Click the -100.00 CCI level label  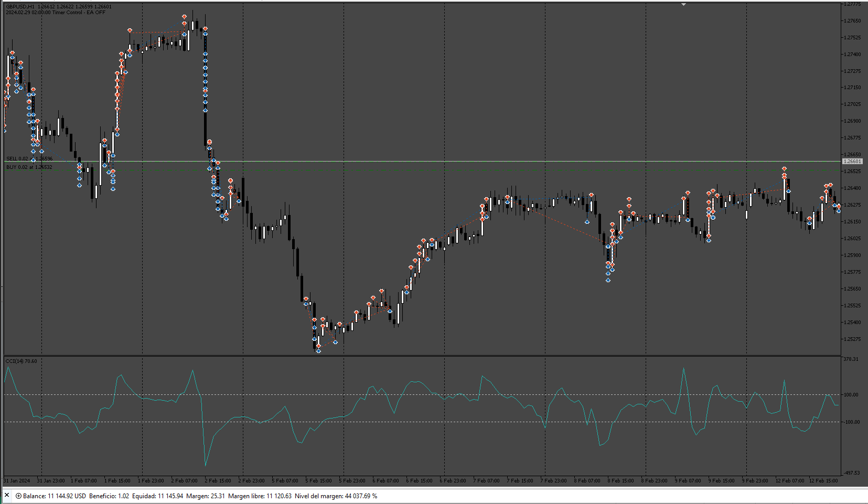point(851,422)
